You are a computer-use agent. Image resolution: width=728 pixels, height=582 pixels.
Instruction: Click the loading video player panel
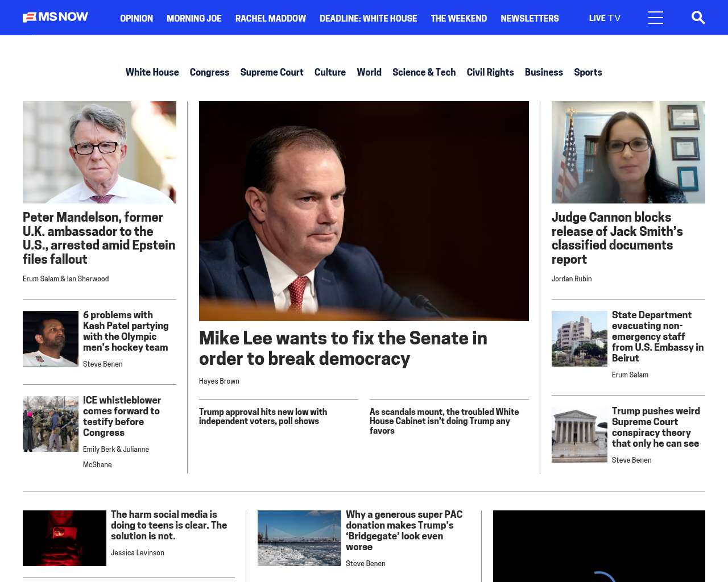point(598,546)
